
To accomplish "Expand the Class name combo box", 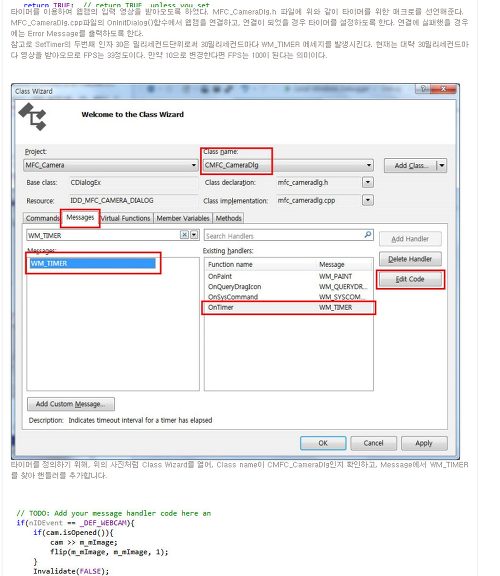I will [368, 165].
